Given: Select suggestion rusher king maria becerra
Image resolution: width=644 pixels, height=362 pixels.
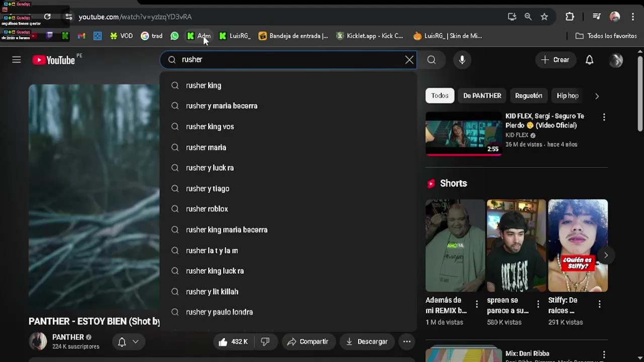Looking at the screenshot, I should [x=288, y=230].
